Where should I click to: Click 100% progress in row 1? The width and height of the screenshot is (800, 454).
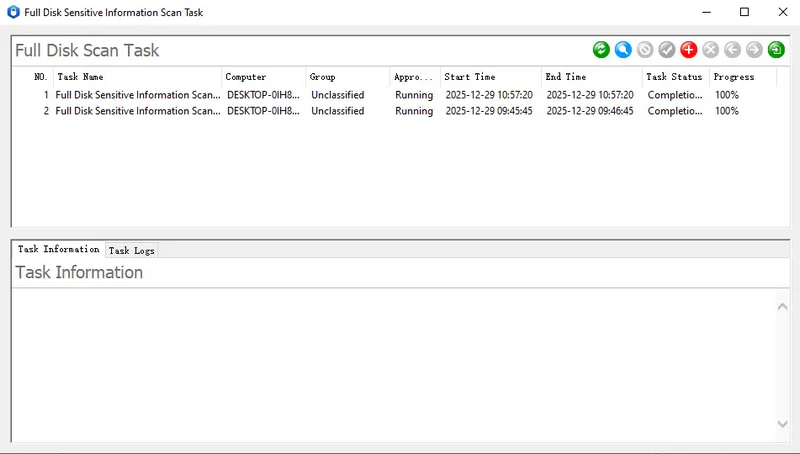click(x=727, y=95)
